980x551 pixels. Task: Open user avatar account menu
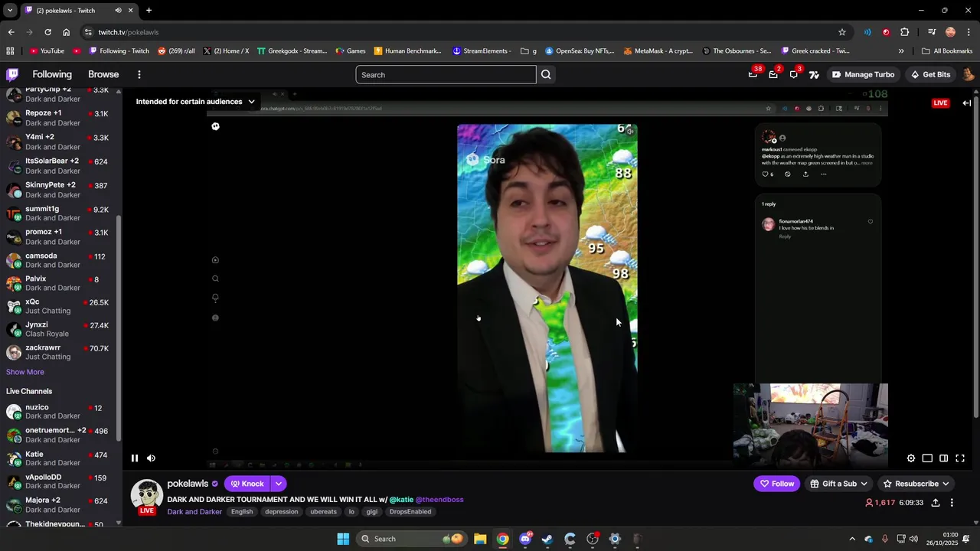coord(969,74)
